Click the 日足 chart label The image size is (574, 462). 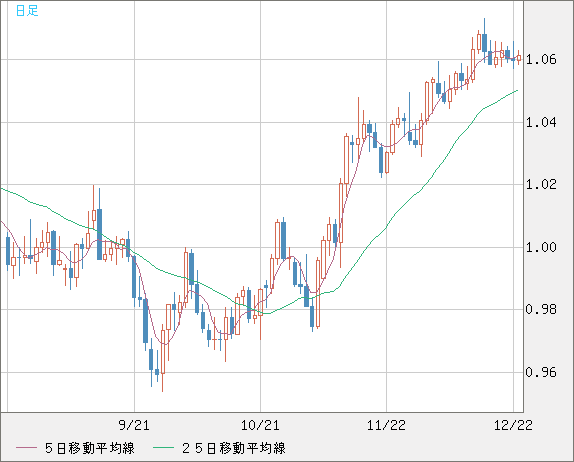(27, 10)
